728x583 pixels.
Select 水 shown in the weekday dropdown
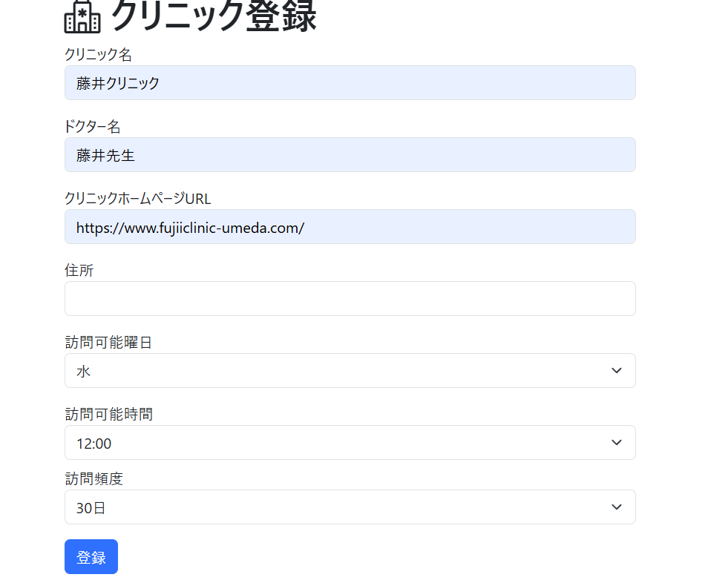[83, 370]
